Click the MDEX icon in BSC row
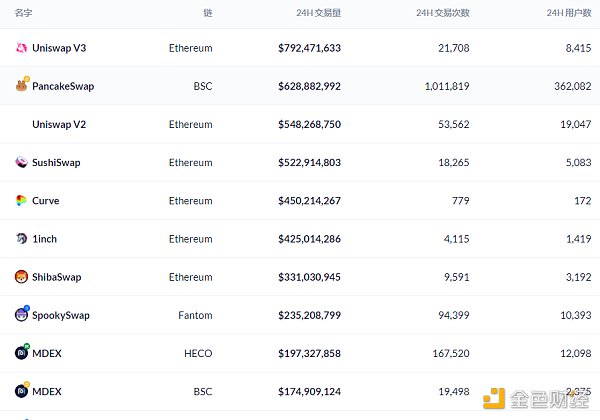Image resolution: width=600 pixels, height=420 pixels. pyautogui.click(x=21, y=390)
